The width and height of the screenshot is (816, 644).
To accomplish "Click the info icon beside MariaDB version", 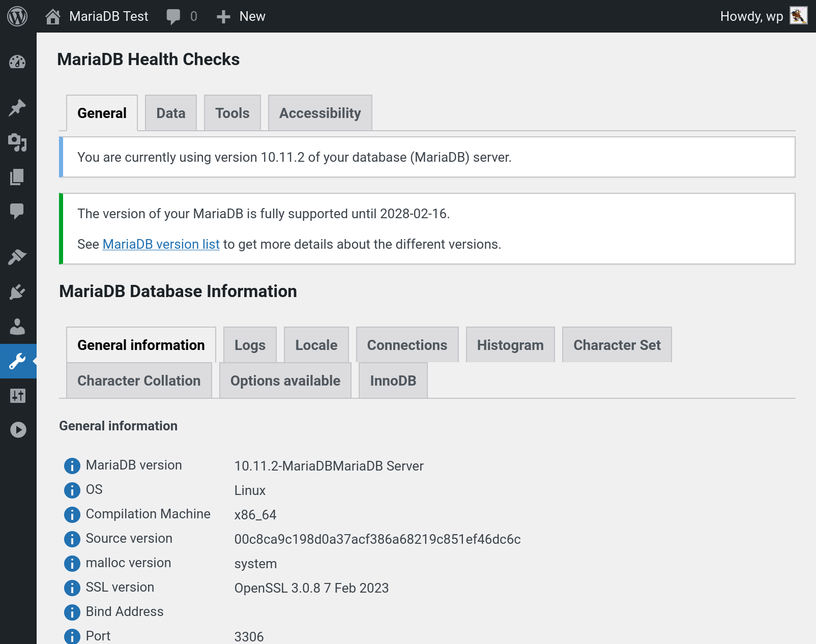I will (x=72, y=465).
